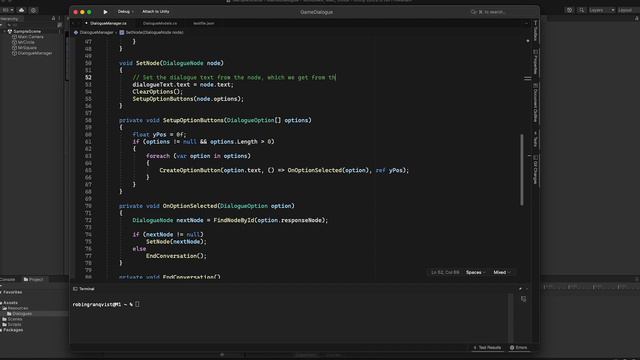Select the Scripts folder in Project
Image resolution: width=640 pixels, height=360 pixels.
[12, 324]
